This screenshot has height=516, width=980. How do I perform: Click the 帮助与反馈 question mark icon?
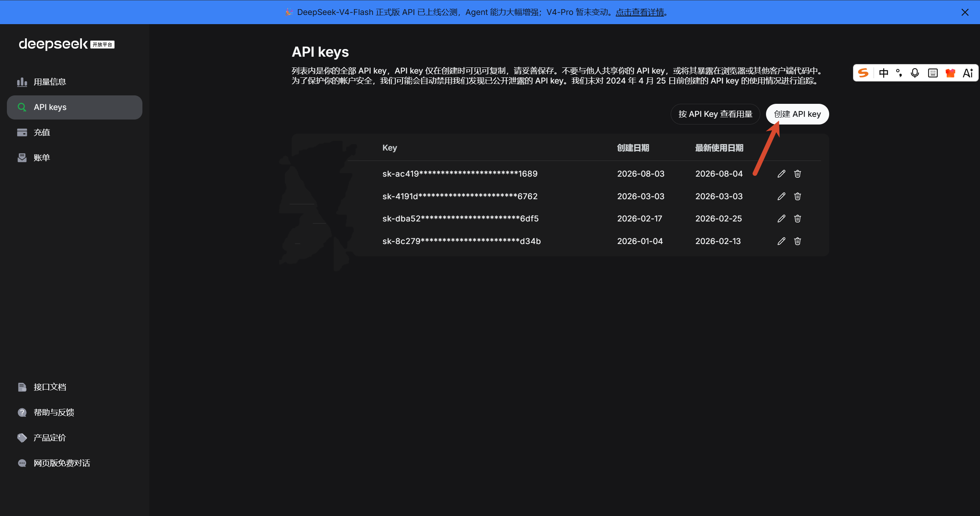click(22, 413)
